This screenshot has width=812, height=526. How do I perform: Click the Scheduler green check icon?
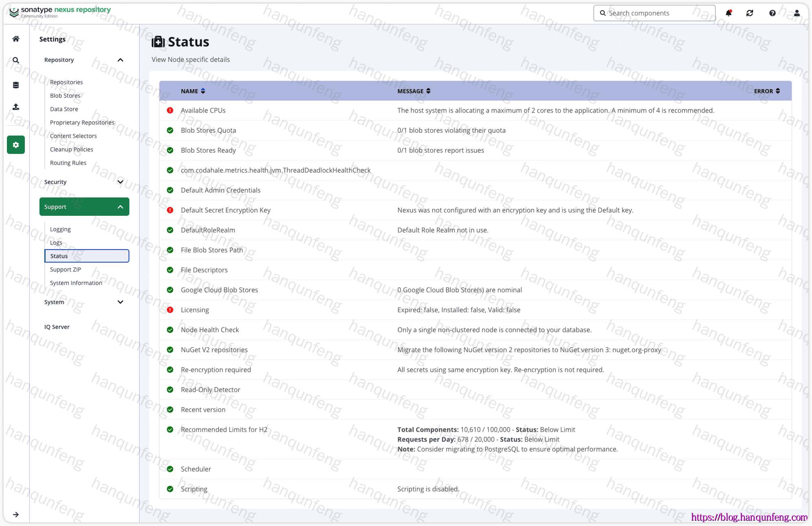click(170, 469)
